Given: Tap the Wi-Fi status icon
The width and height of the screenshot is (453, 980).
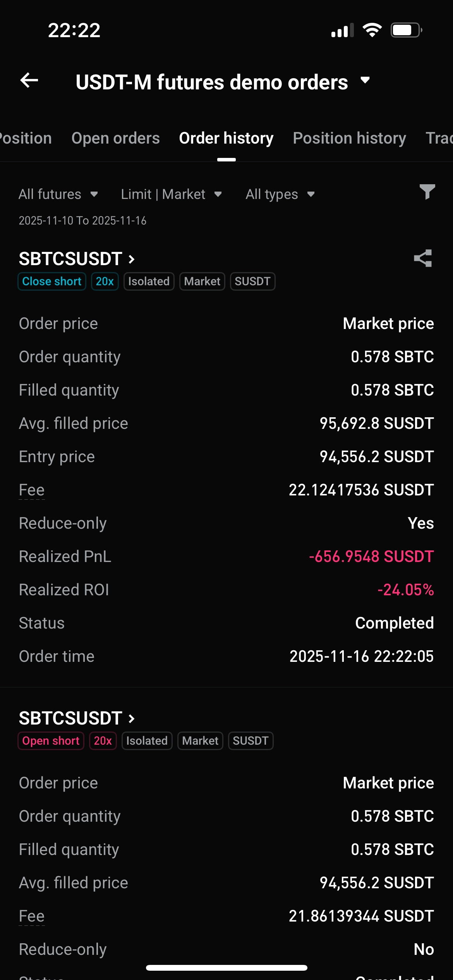Looking at the screenshot, I should tap(372, 30).
